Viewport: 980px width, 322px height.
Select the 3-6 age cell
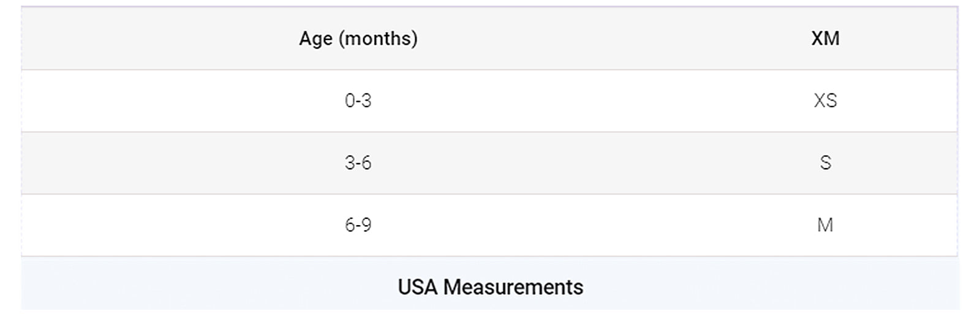tap(358, 163)
